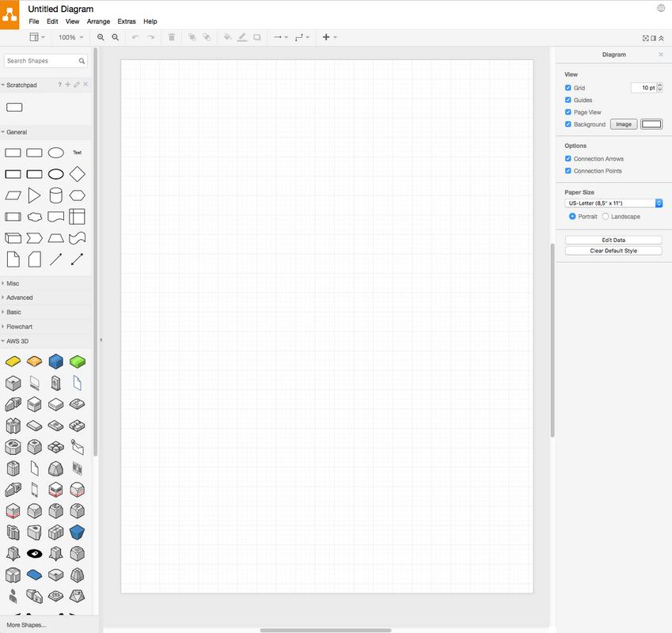Click the To Back toolbar icon
This screenshot has height=633, width=672.
tap(207, 36)
